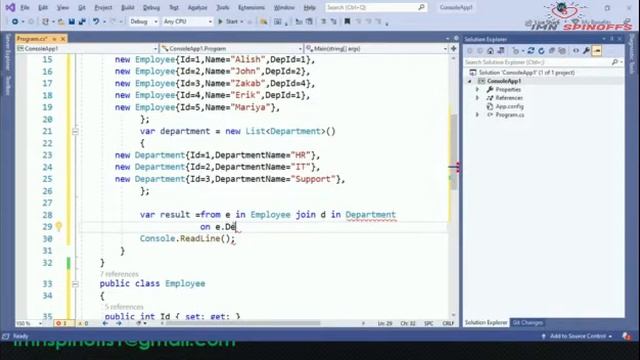The height and width of the screenshot is (360, 640).
Task: Click the Solution Explorer search magnifier icon
Action: pyautogui.click(x=615, y=62)
